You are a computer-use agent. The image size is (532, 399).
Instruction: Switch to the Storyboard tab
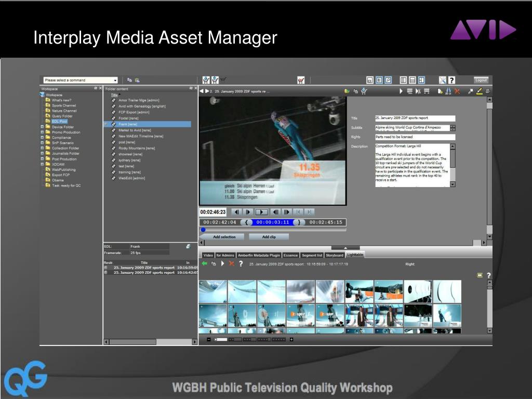(335, 255)
